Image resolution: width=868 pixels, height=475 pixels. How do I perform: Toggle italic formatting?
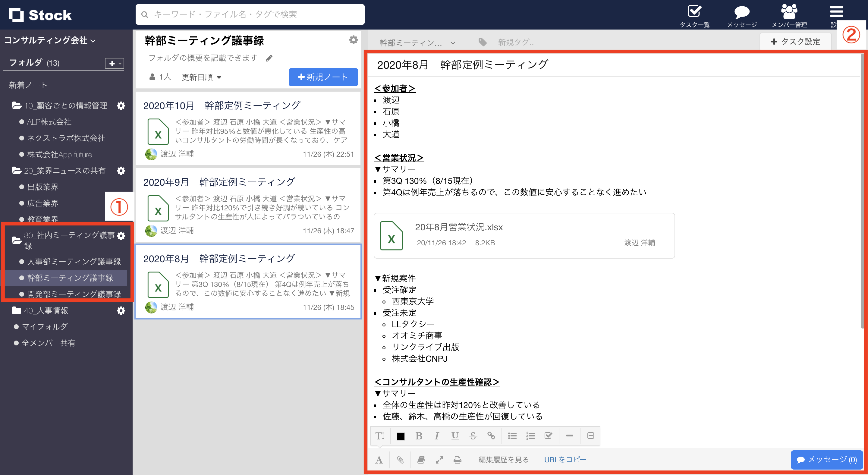click(437, 436)
